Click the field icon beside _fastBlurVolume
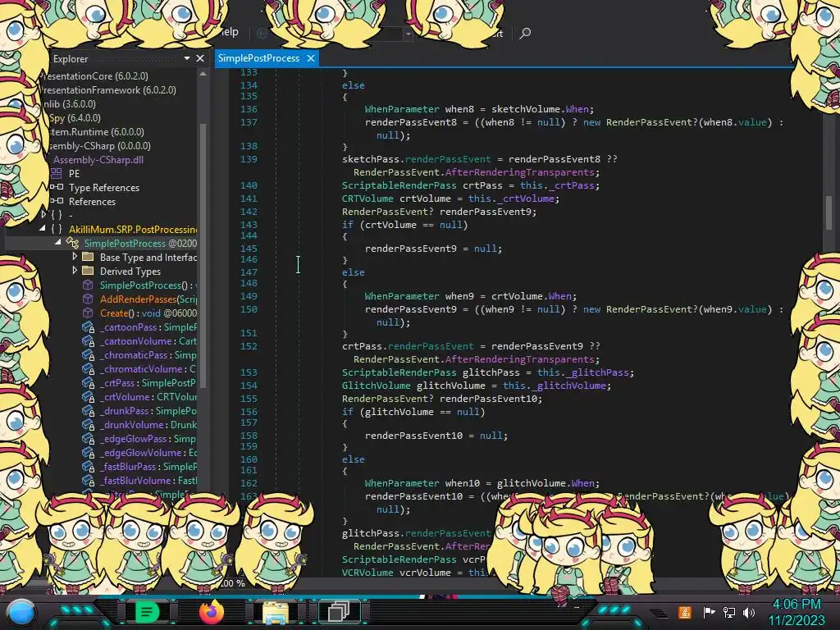The width and height of the screenshot is (840, 630). 89,481
